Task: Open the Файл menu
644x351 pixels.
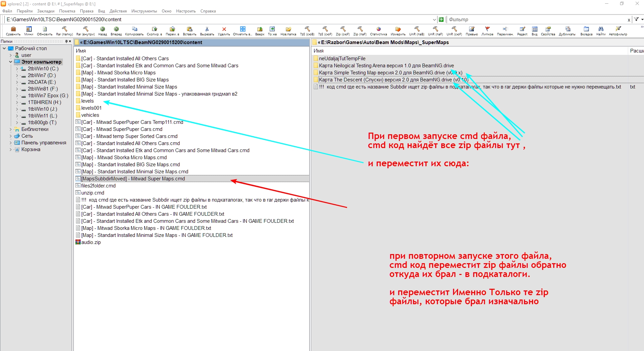Action: point(7,11)
